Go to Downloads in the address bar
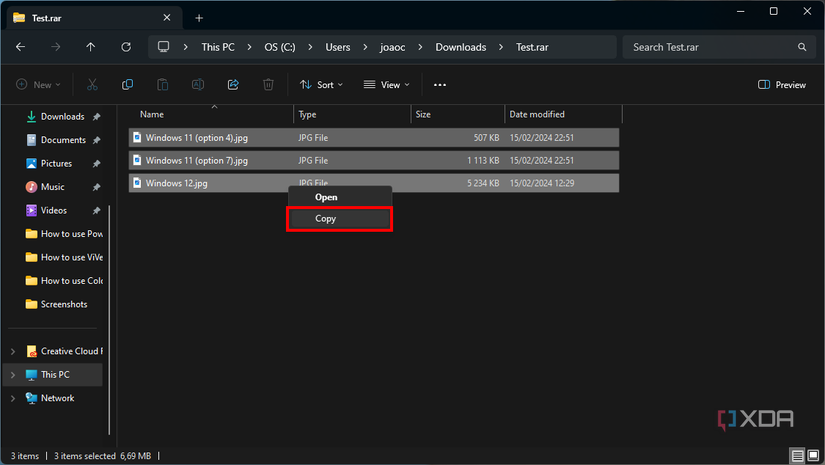 [461, 47]
